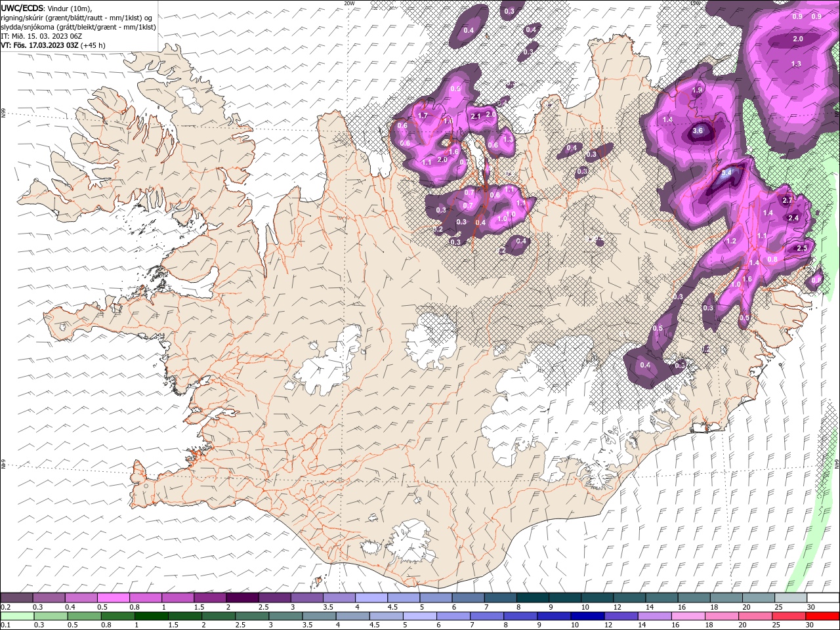
Task: Select the 'IT: Mið. 15. 03. 2023 06Z' line
Action: tap(40, 36)
